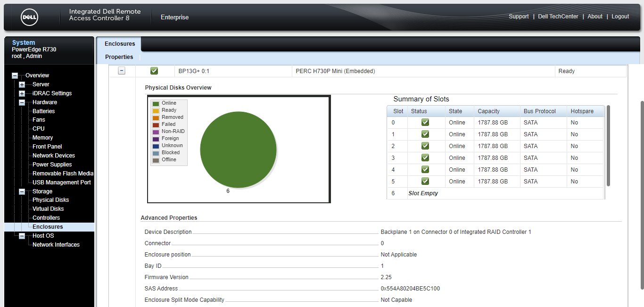Click the main page vertical scrollbar
This screenshot has height=307, width=644.
coord(641,195)
